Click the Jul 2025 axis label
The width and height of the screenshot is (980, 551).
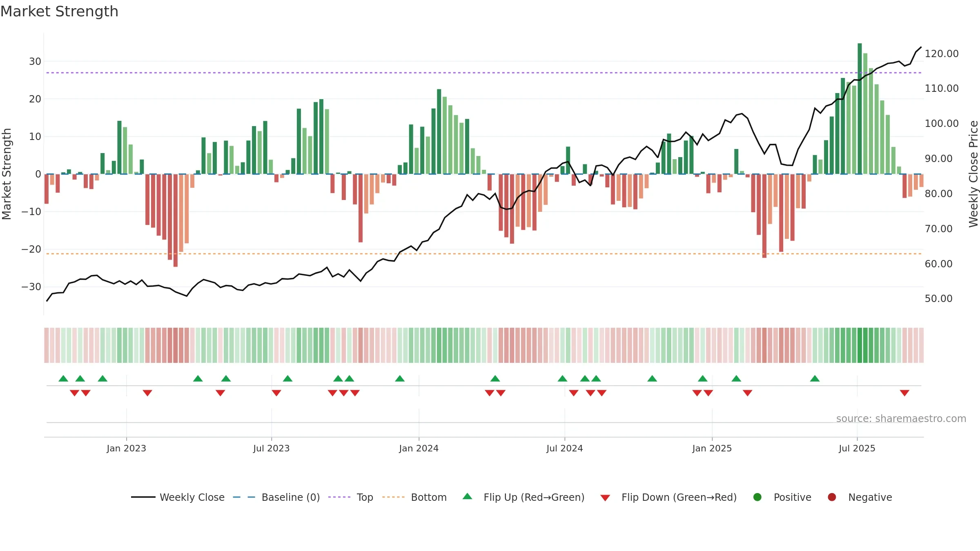click(x=857, y=448)
